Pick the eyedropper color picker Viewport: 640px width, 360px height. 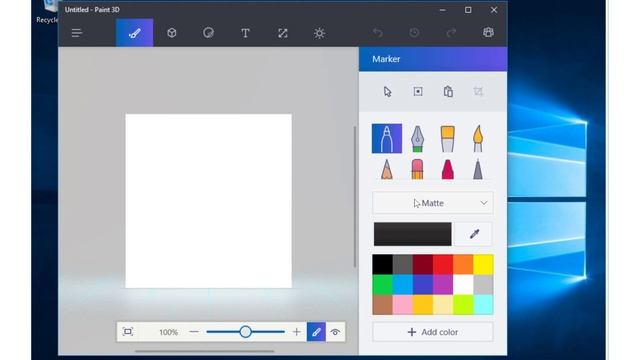click(474, 234)
